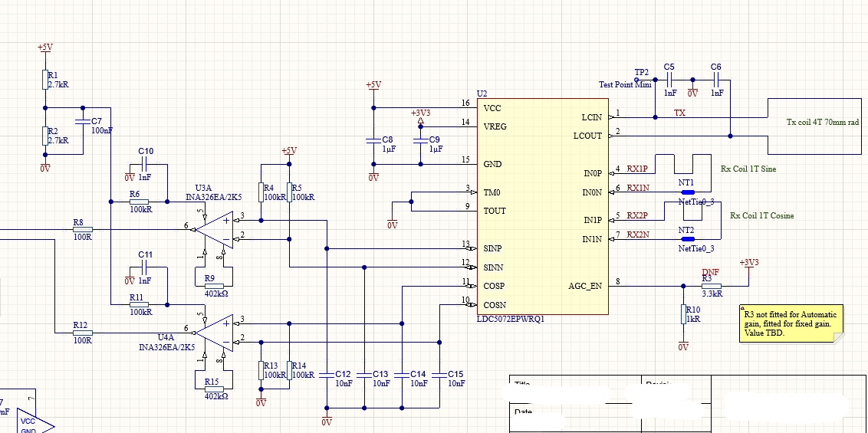Select capacitor C8 1µF
Image resolution: width=868 pixels, height=433 pixels.
tap(373, 140)
